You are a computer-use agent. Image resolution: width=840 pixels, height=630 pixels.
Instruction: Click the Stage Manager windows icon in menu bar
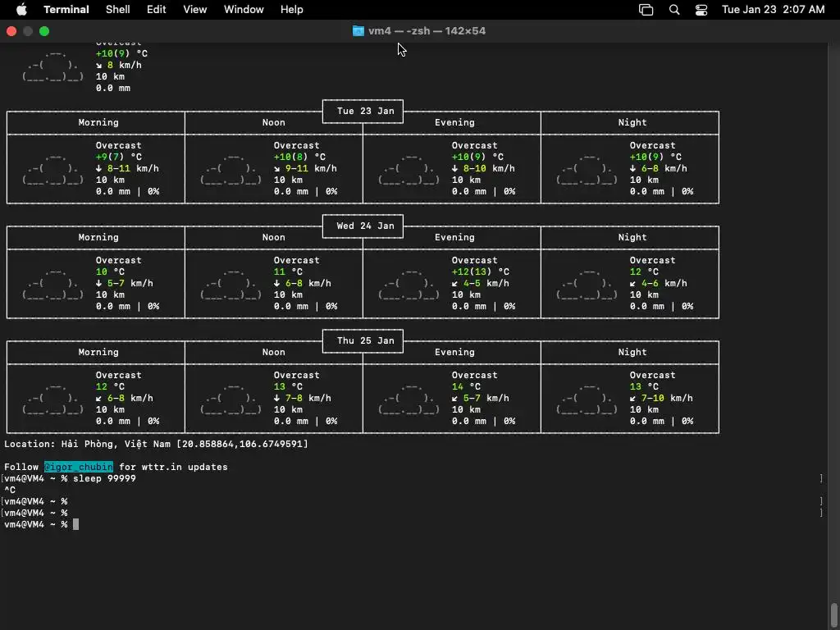[646, 10]
